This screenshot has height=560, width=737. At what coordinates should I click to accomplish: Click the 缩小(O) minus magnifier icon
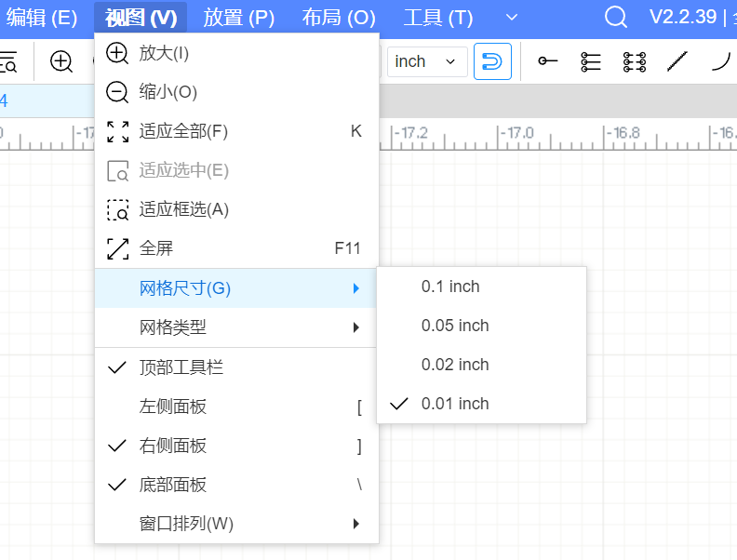[x=117, y=92]
